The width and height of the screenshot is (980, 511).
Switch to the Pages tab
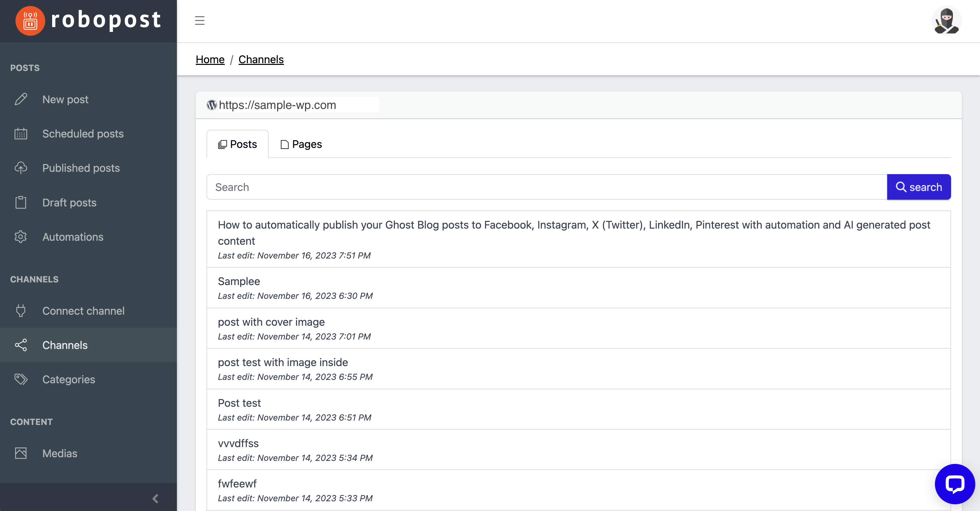coord(301,144)
